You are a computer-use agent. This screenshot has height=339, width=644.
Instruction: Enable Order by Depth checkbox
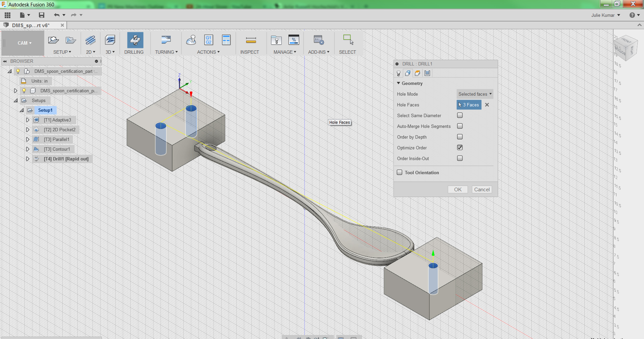click(460, 137)
